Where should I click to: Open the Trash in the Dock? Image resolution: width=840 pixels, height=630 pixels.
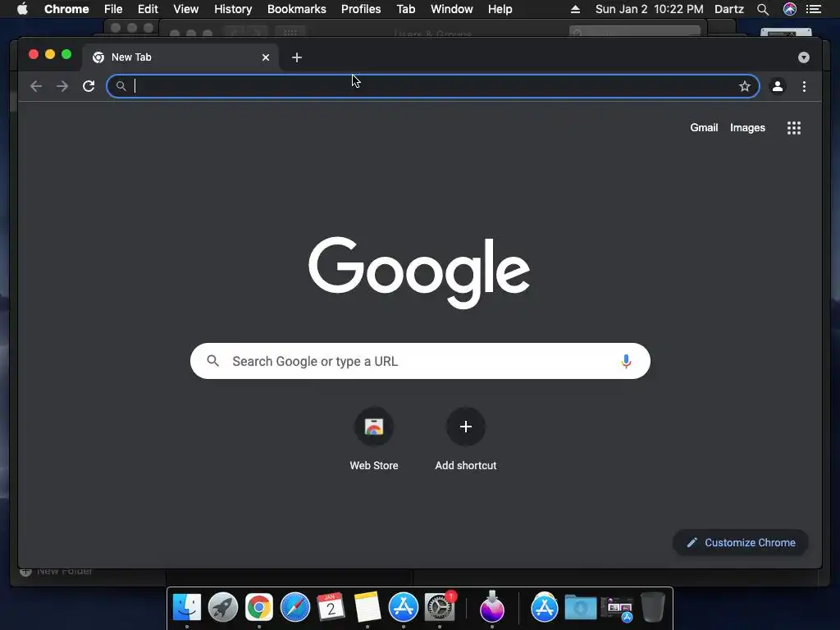pos(653,607)
